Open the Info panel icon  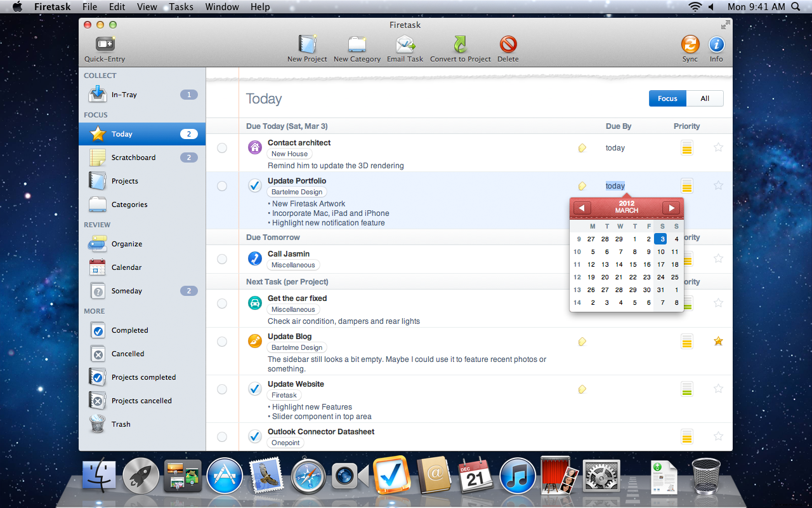[x=716, y=44]
